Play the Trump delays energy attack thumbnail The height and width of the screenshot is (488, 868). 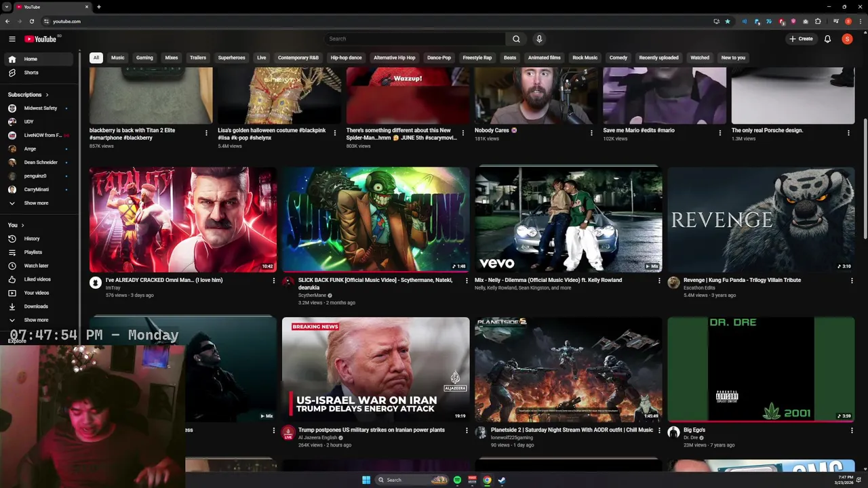tap(376, 369)
